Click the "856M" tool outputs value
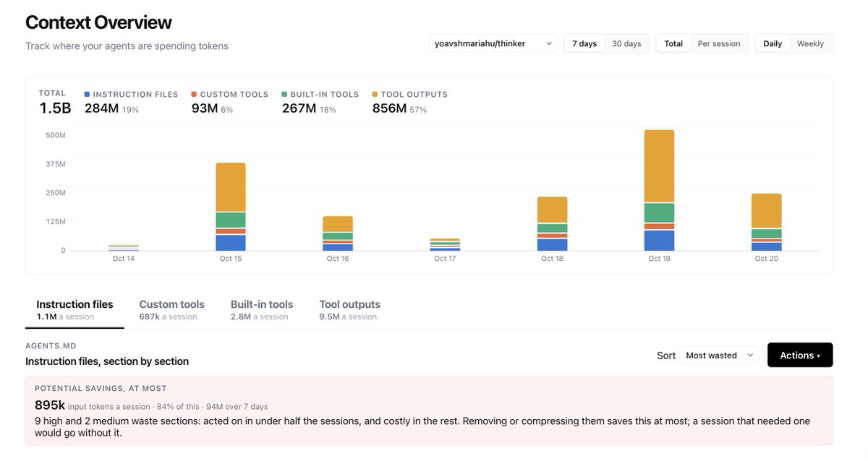 pos(389,108)
